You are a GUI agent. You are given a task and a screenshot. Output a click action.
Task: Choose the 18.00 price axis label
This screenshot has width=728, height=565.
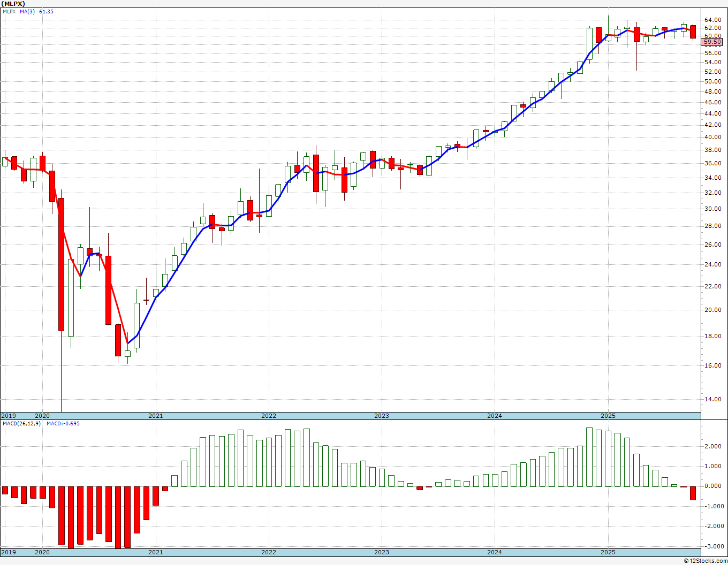(x=712, y=336)
